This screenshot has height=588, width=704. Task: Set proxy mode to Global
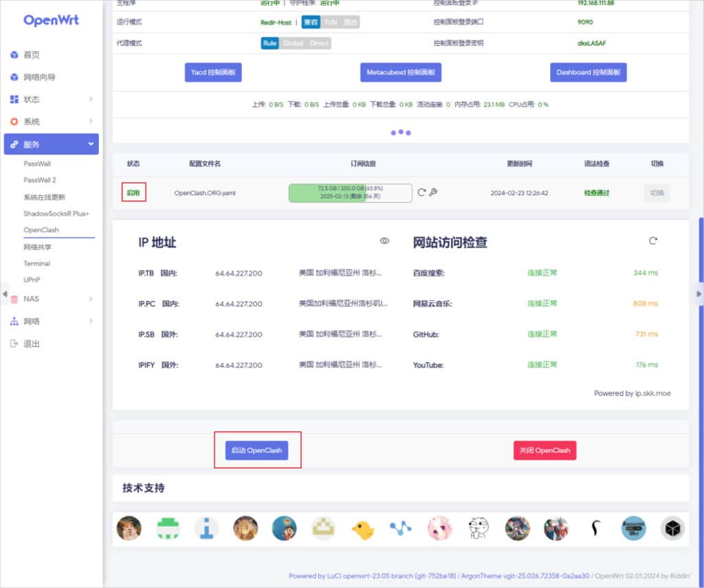tap(293, 43)
